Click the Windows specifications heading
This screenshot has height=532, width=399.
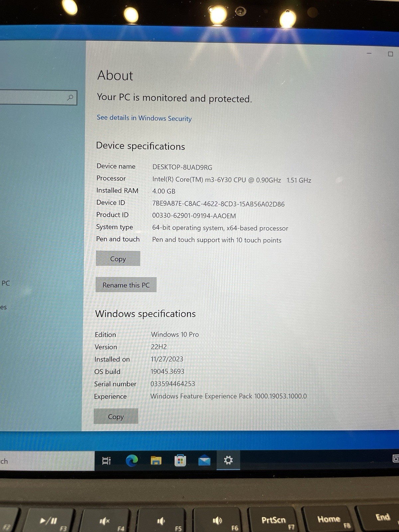[145, 314]
